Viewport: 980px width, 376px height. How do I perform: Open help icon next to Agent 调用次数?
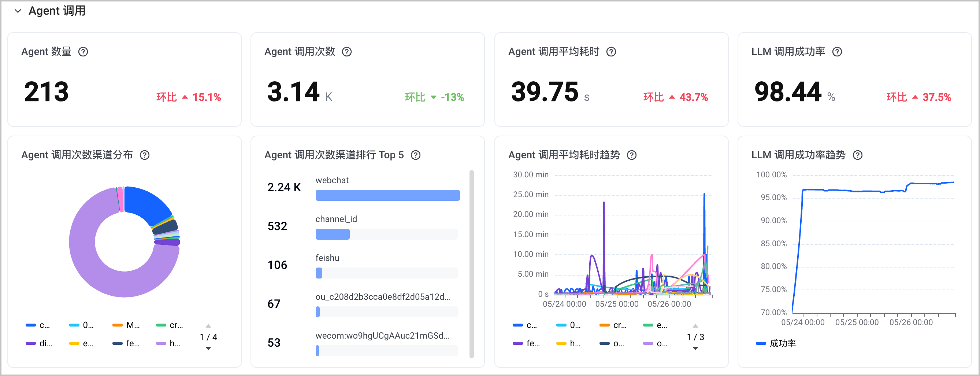[346, 52]
